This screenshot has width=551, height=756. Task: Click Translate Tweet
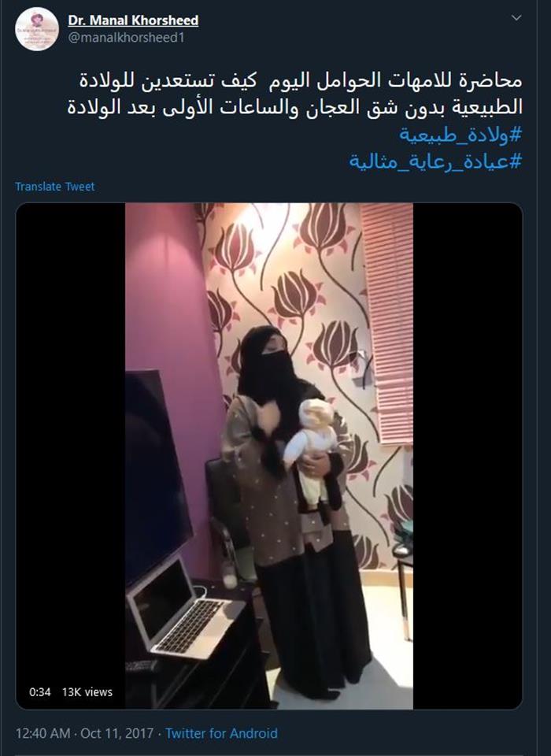tap(55, 187)
